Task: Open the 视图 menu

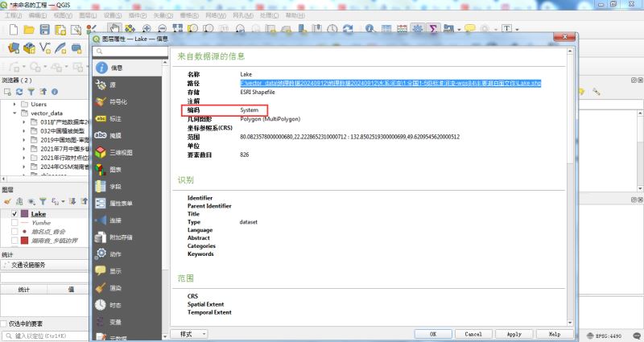Action: point(63,15)
